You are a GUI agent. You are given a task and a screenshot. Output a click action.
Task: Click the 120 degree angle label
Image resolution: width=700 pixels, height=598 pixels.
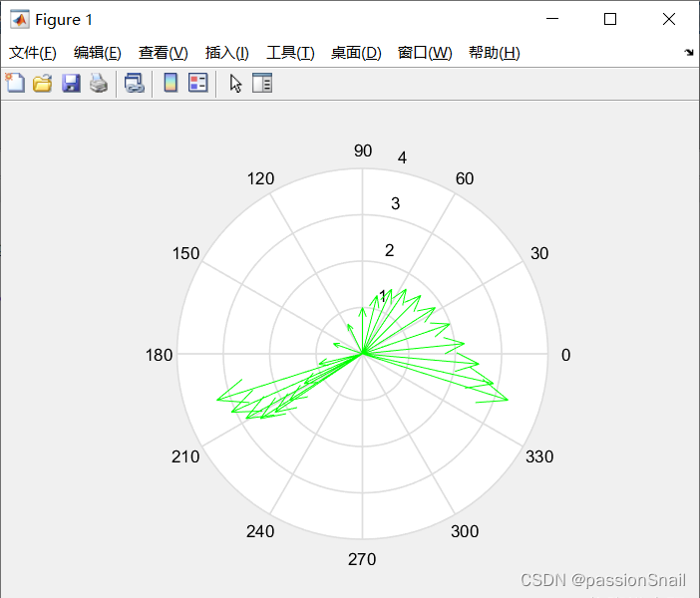[260, 179]
